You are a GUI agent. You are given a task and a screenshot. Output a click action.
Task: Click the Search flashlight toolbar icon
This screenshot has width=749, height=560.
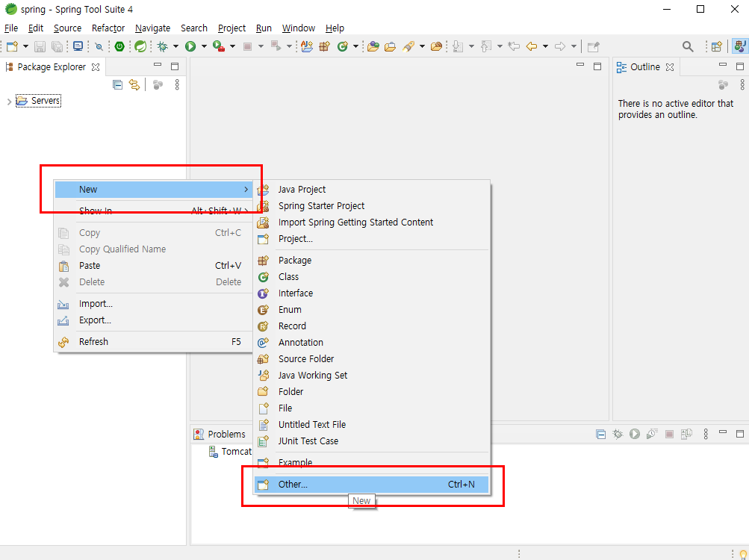[x=408, y=46]
